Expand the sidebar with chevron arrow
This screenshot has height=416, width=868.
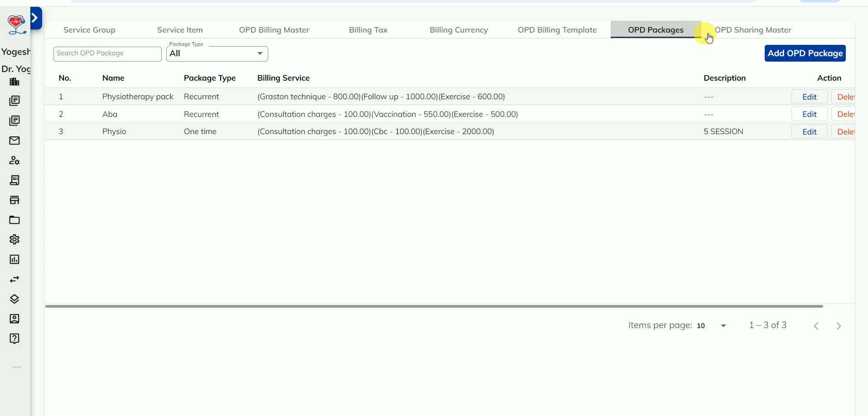36,18
